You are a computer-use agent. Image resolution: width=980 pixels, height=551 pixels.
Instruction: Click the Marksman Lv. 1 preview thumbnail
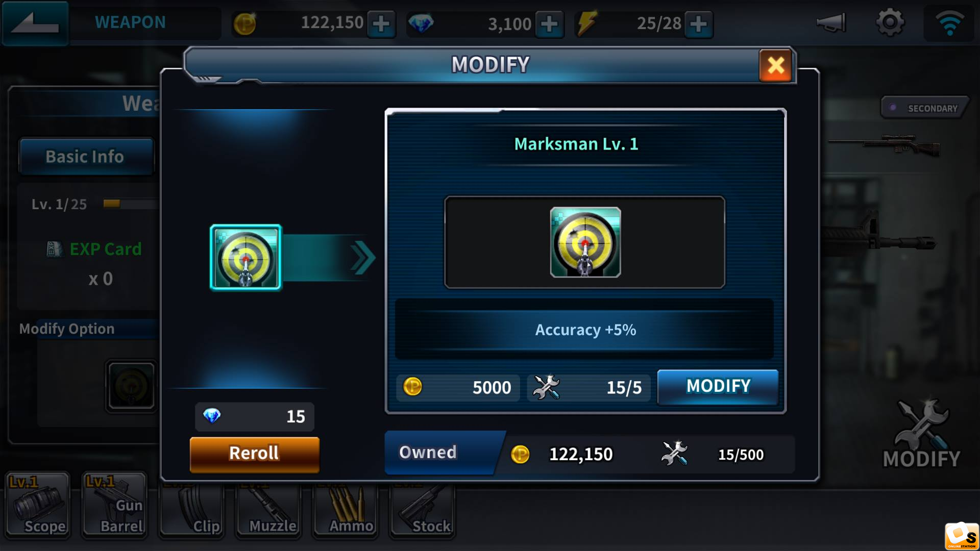click(x=585, y=242)
